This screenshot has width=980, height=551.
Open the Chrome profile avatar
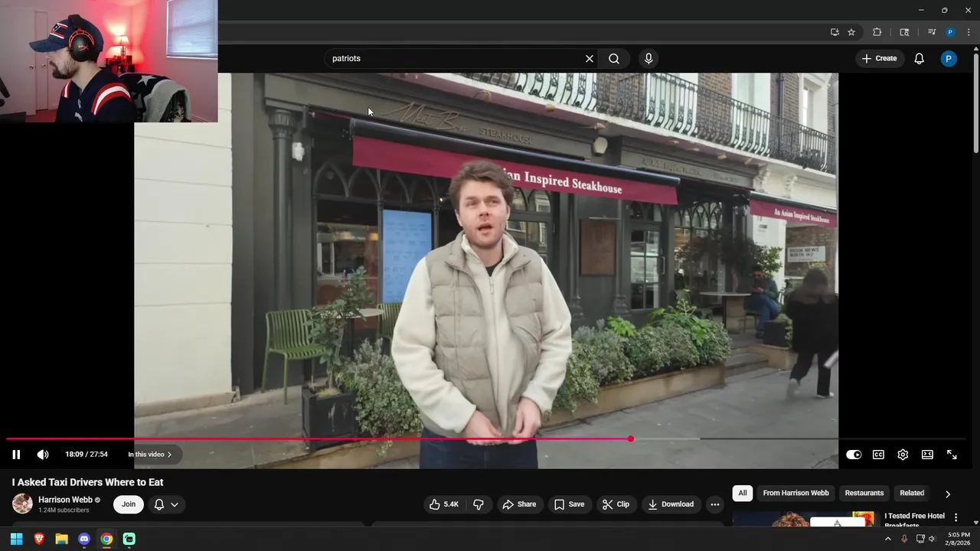click(x=950, y=32)
